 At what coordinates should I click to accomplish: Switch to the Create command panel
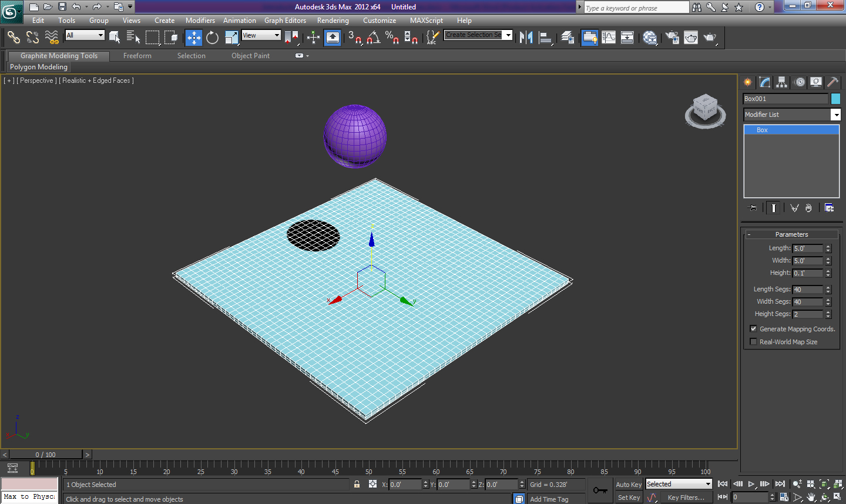(x=747, y=82)
